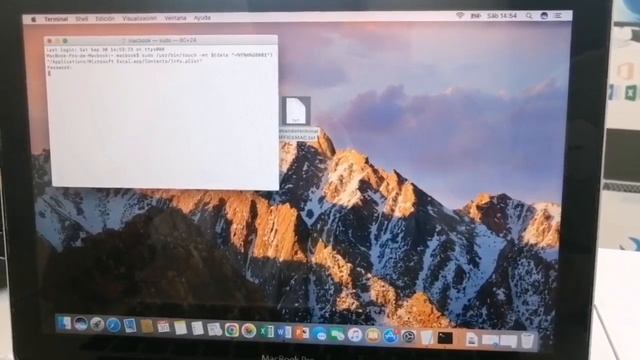The width and height of the screenshot is (640, 360).
Task: Open the Ayuda menu
Action: tap(202, 18)
